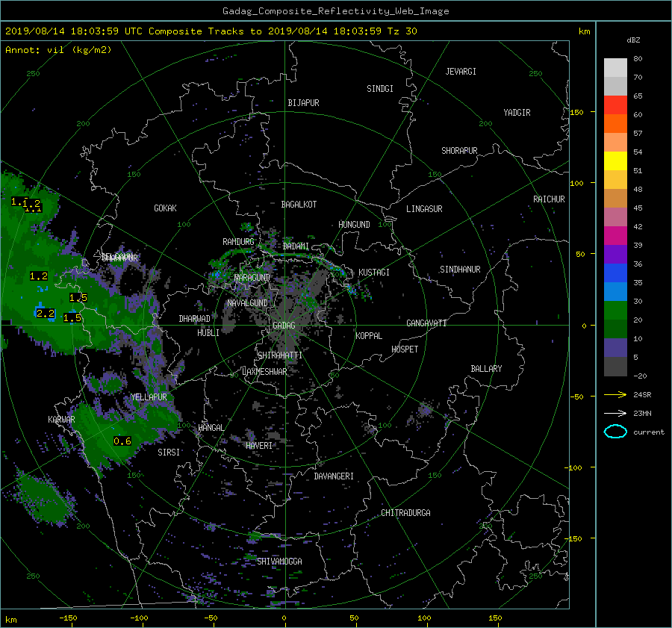This screenshot has width=672, height=628.
Task: Click the BAGALKOT city label
Action: tap(299, 205)
